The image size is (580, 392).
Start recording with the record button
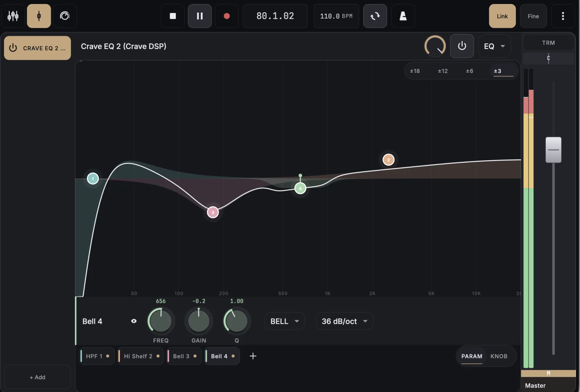tap(227, 16)
